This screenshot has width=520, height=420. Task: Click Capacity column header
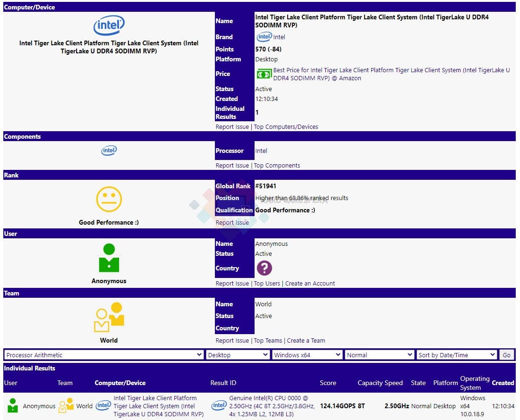[369, 383]
